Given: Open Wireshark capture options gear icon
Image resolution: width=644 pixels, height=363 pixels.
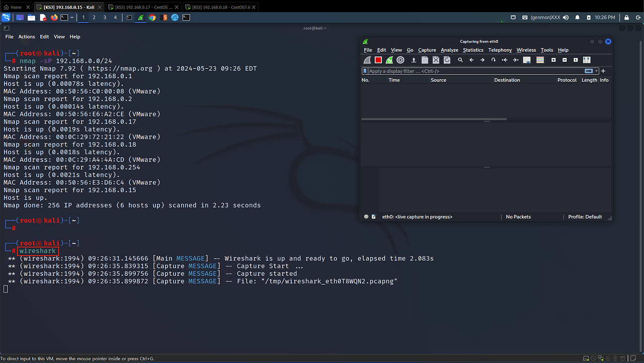Looking at the screenshot, I should pyautogui.click(x=400, y=60).
